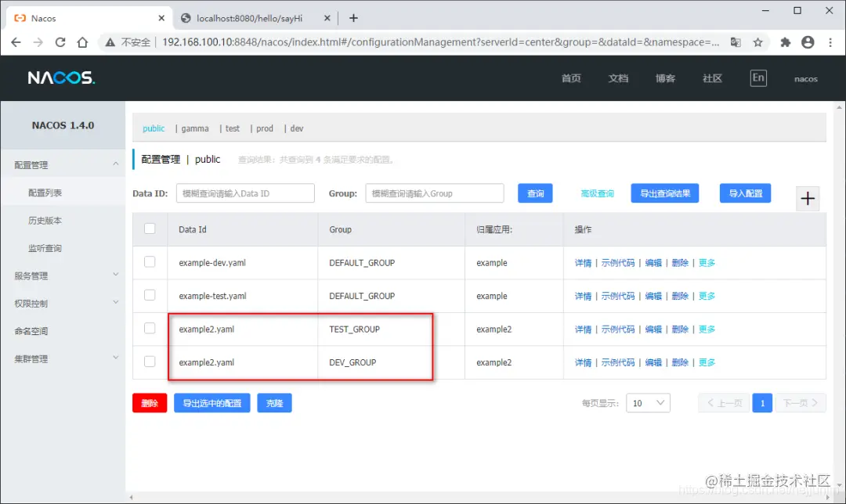846x504 pixels.
Task: Tick the select-all header checkbox
Action: point(150,229)
